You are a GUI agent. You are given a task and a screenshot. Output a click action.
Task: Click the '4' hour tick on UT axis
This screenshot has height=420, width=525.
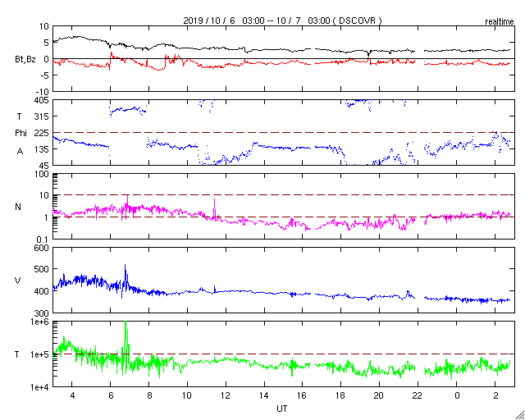(x=72, y=395)
